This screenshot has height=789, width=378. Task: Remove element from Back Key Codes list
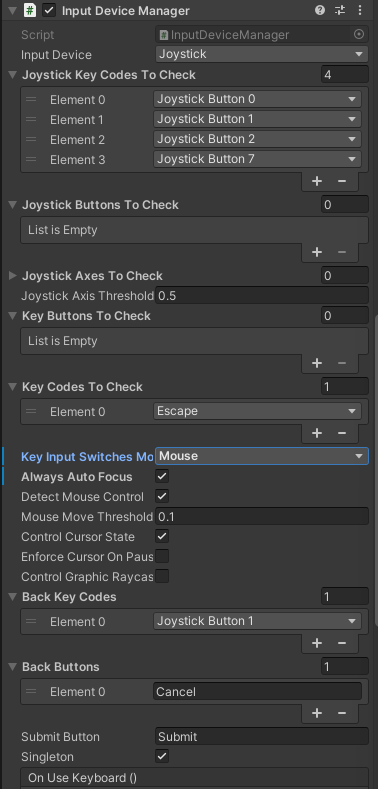coord(342,643)
